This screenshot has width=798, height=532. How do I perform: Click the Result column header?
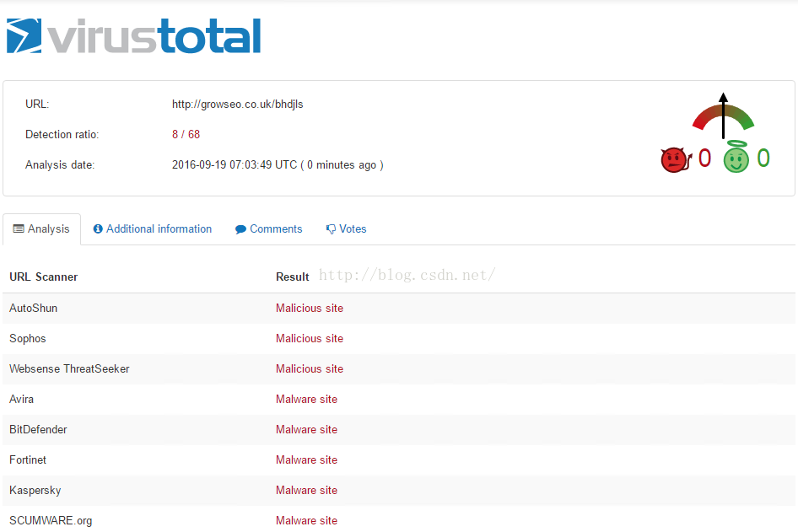pyautogui.click(x=293, y=277)
